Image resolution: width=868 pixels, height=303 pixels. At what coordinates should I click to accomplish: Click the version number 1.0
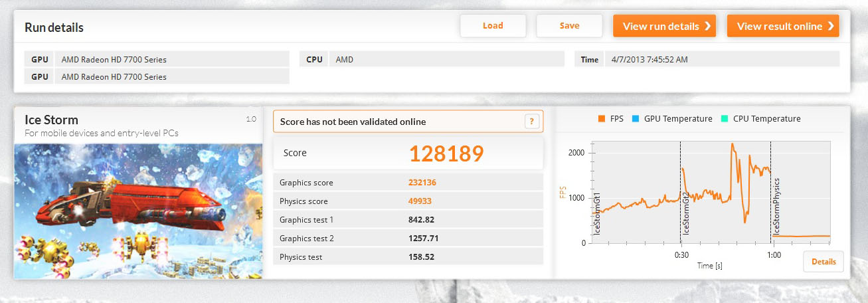point(251,120)
